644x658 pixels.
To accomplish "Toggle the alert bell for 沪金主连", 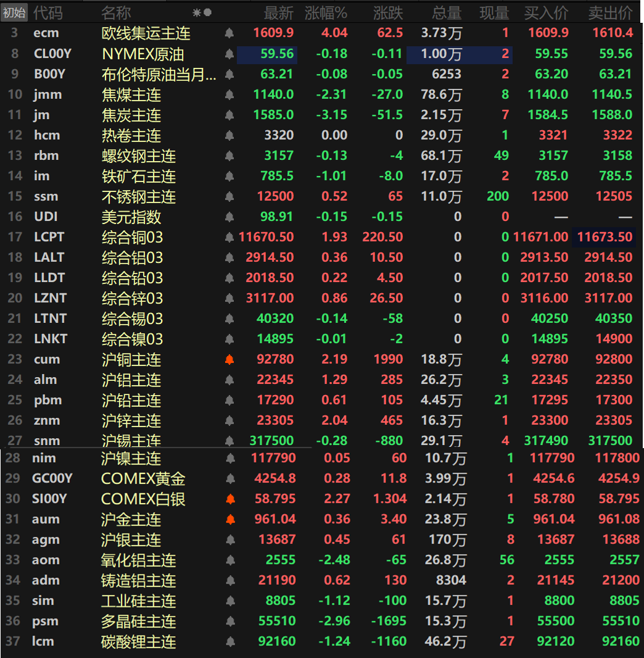I will [231, 519].
